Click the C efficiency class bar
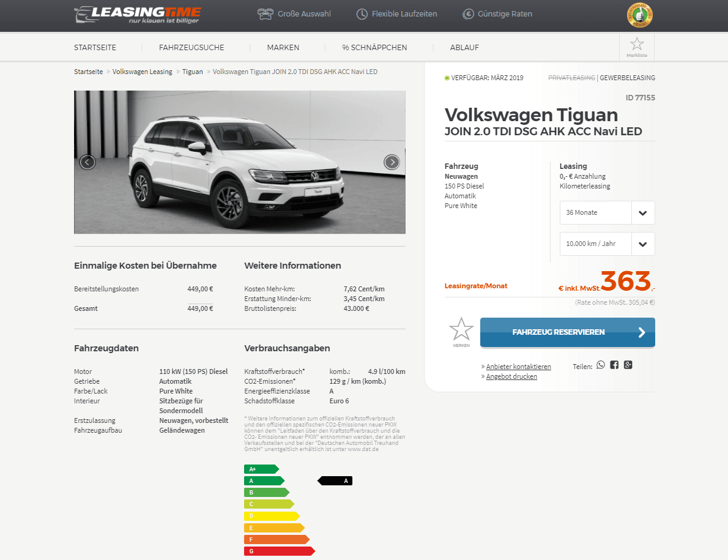Viewport: 728px width, 560px height. coord(269,504)
